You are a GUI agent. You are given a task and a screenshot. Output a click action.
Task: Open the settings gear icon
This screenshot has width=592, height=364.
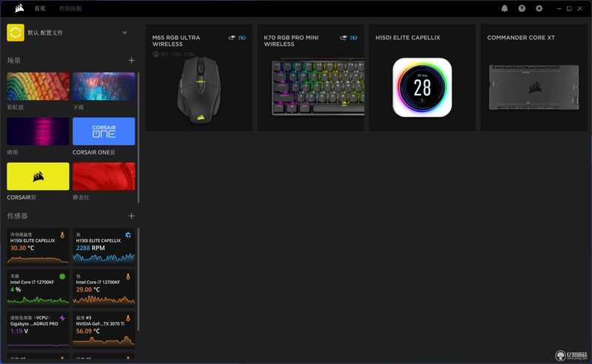tap(539, 8)
